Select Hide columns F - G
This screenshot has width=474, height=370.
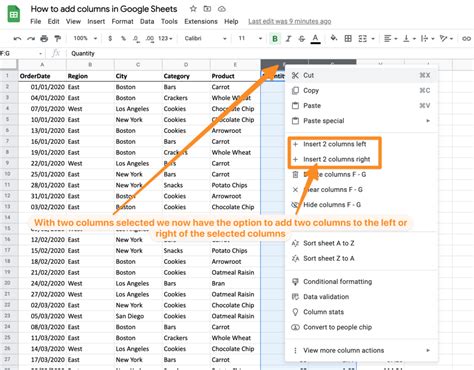362,205
